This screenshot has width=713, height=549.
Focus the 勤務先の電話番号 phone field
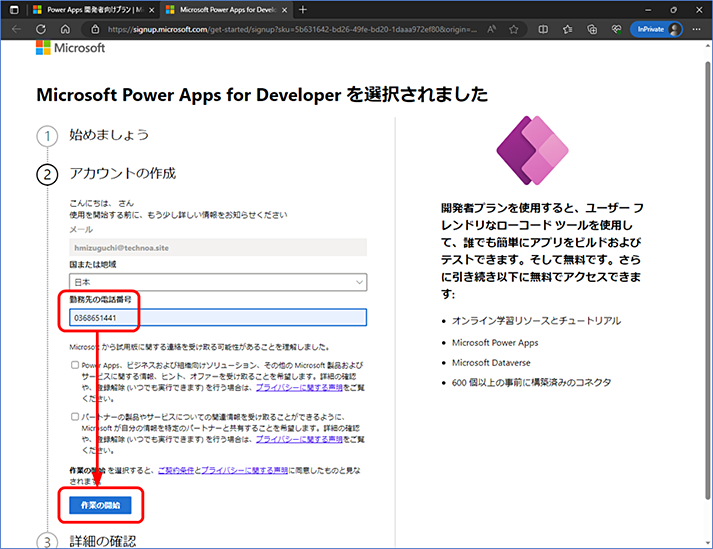[218, 317]
